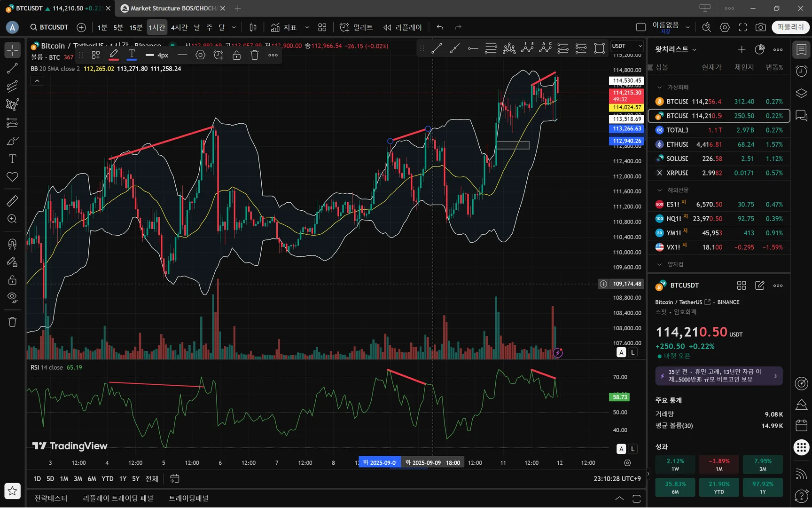This screenshot has height=508, width=812.
Task: Open the chart settings gear in the top bar
Action: point(725,27)
